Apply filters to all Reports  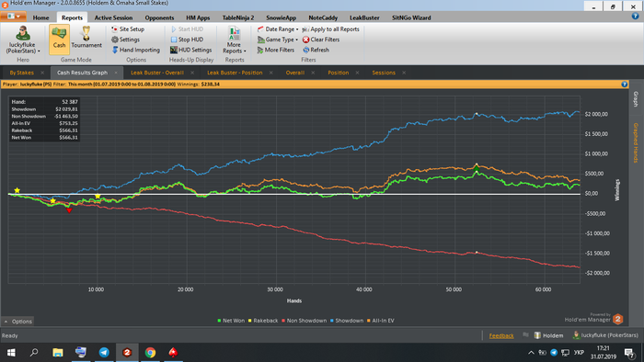click(x=330, y=29)
